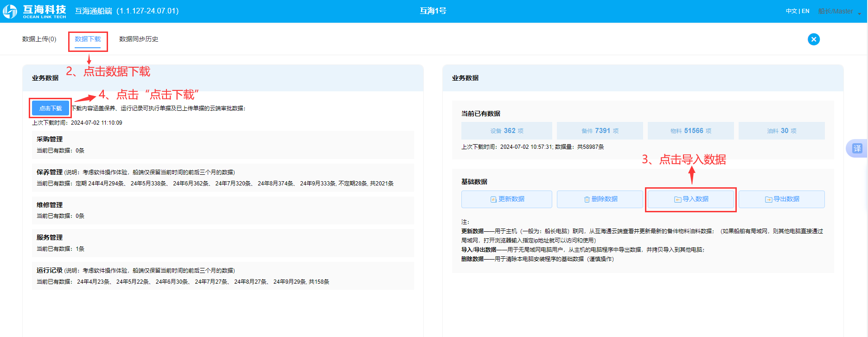Click the 采购管理 section heading
The height and width of the screenshot is (337, 868).
point(50,139)
